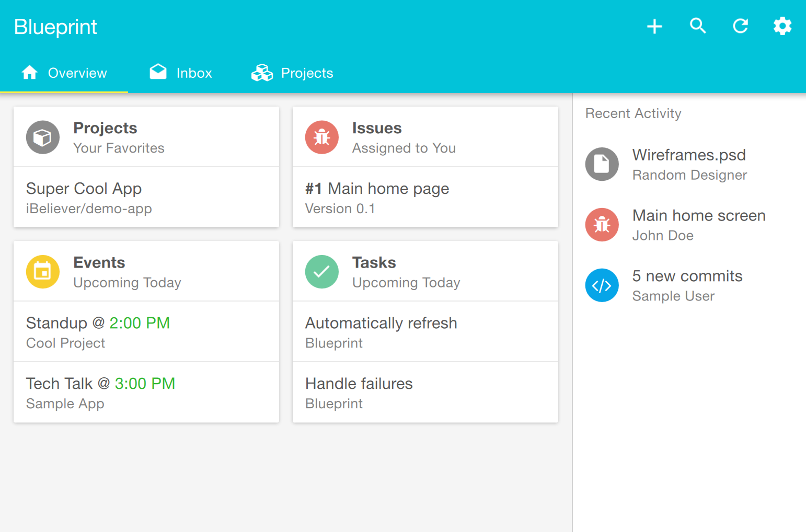This screenshot has width=806, height=532.
Task: Select the red bug icon on the Issues card
Action: pyautogui.click(x=321, y=137)
